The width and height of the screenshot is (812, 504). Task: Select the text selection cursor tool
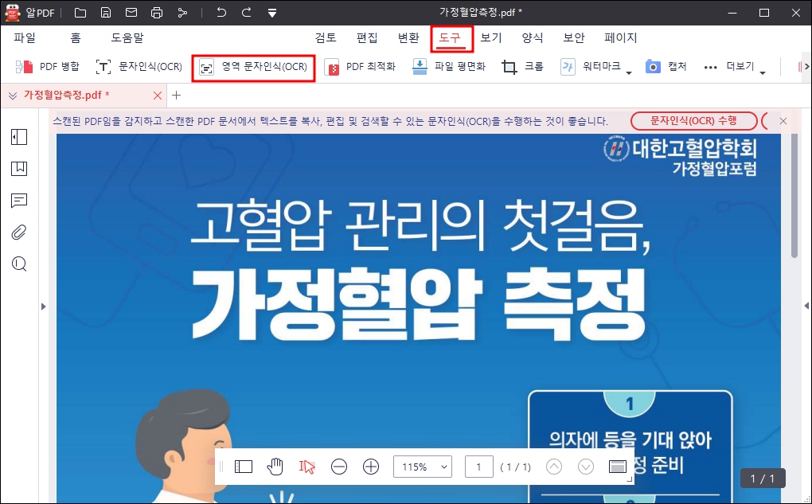click(307, 467)
